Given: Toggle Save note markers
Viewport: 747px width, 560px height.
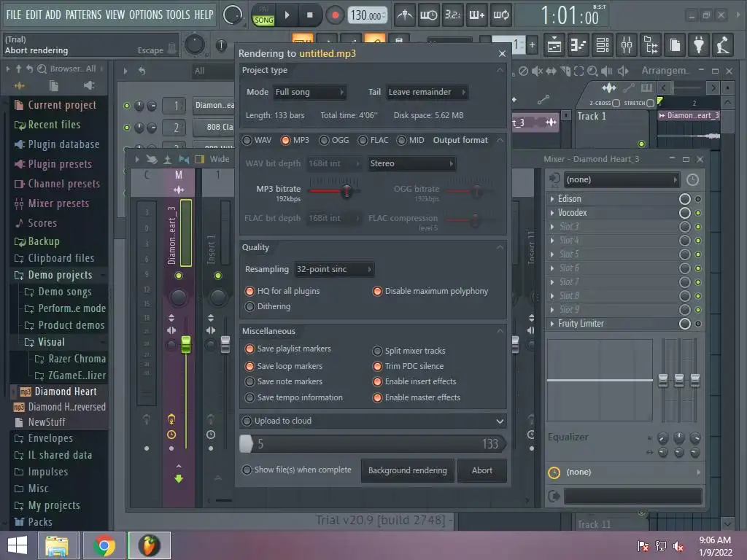Looking at the screenshot, I should tap(284, 382).
